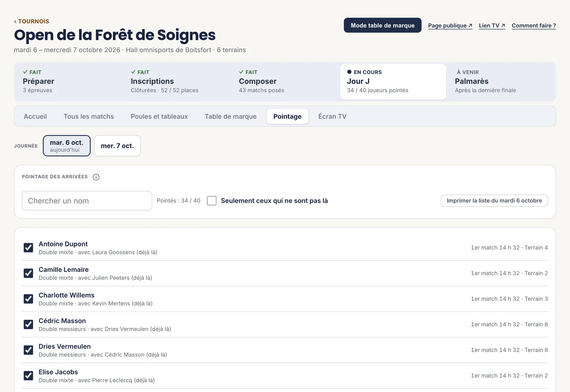Open the Lien TV link
The image size is (570, 392).
[492, 26]
